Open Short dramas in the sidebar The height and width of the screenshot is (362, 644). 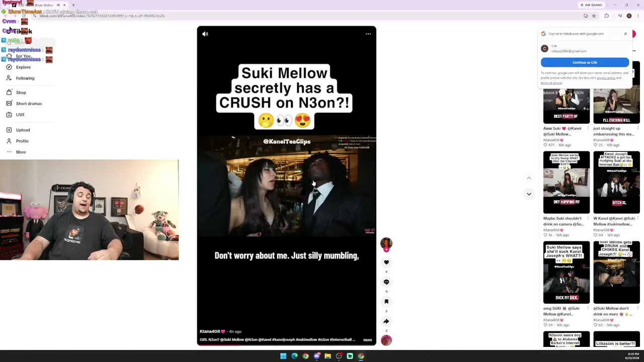pyautogui.click(x=29, y=104)
